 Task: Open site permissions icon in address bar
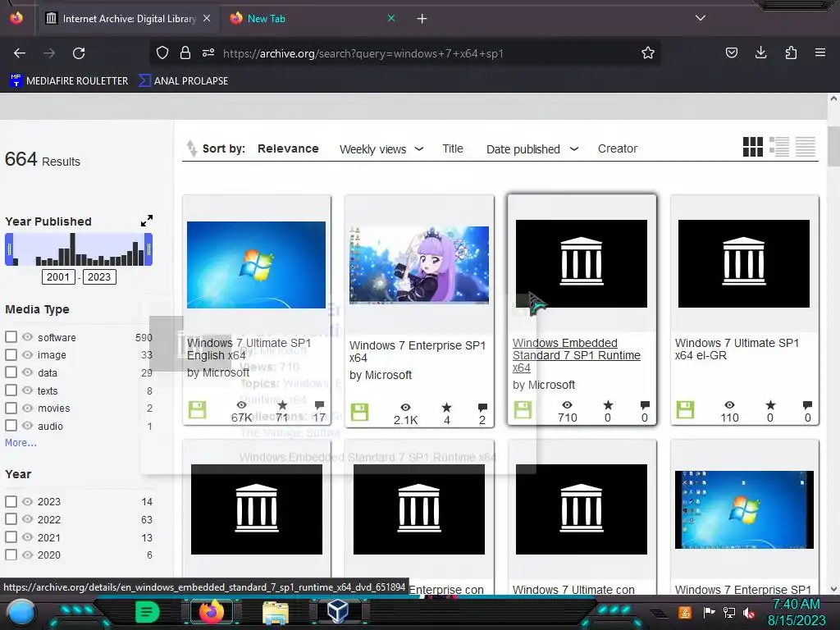(x=208, y=52)
